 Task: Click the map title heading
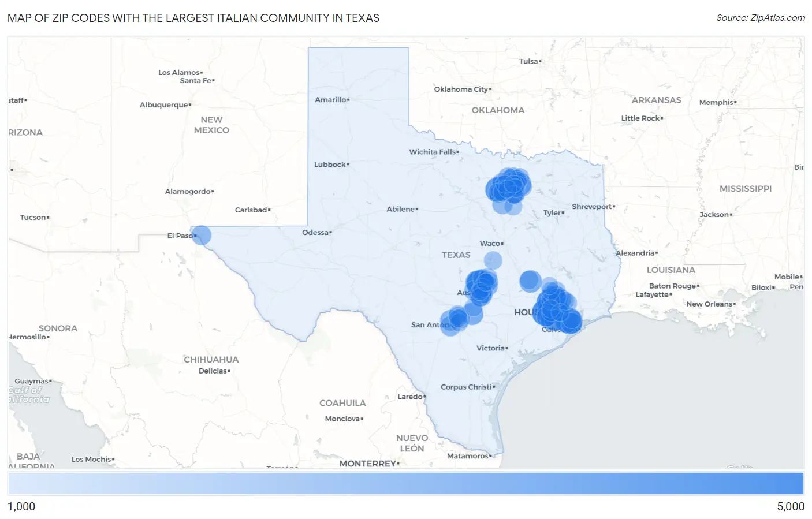[193, 18]
